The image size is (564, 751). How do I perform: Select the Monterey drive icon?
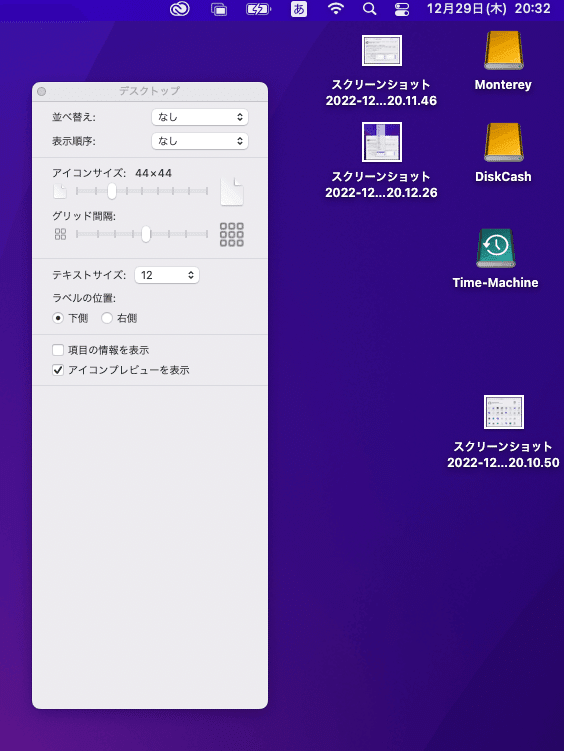[504, 50]
